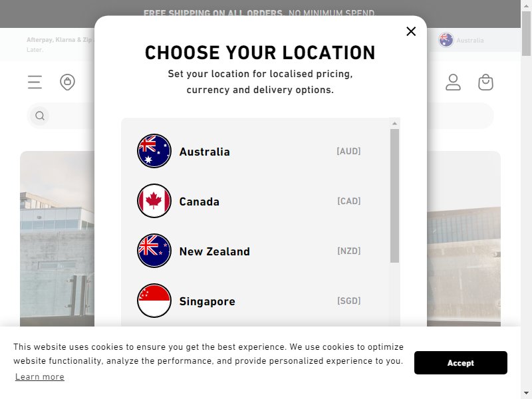The width and height of the screenshot is (532, 399).
Task: Open the store locator pin icon
Action: [x=68, y=82]
